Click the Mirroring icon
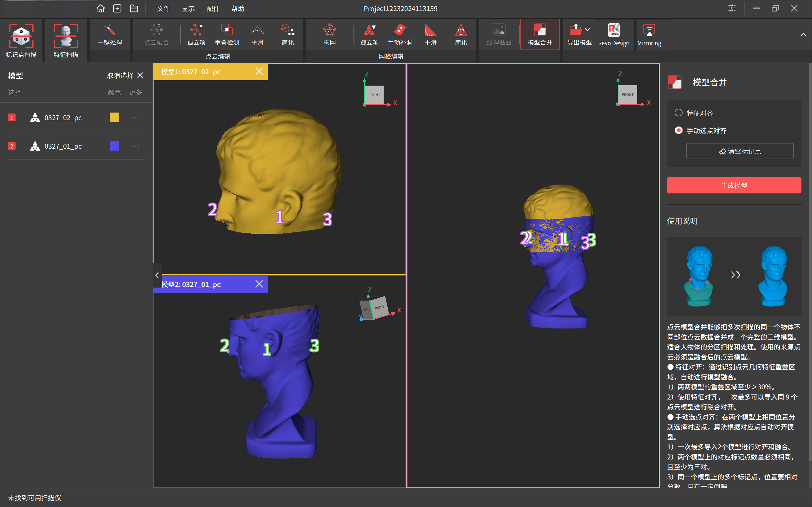The width and height of the screenshot is (812, 507). [x=649, y=34]
